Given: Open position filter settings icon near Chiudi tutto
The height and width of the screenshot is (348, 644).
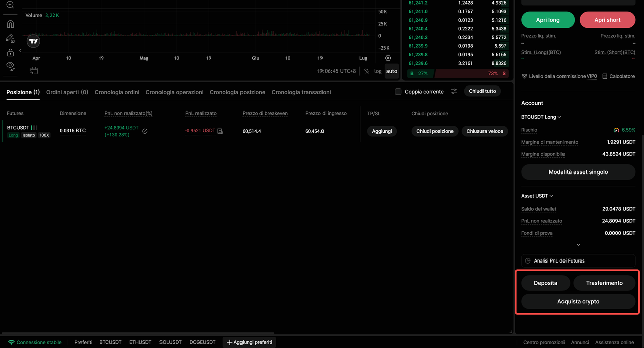Looking at the screenshot, I should [x=454, y=92].
